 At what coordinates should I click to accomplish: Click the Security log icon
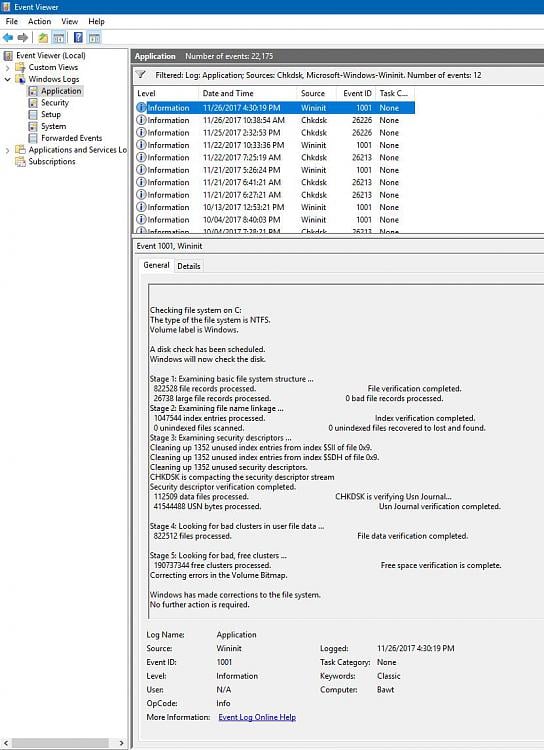click(33, 103)
